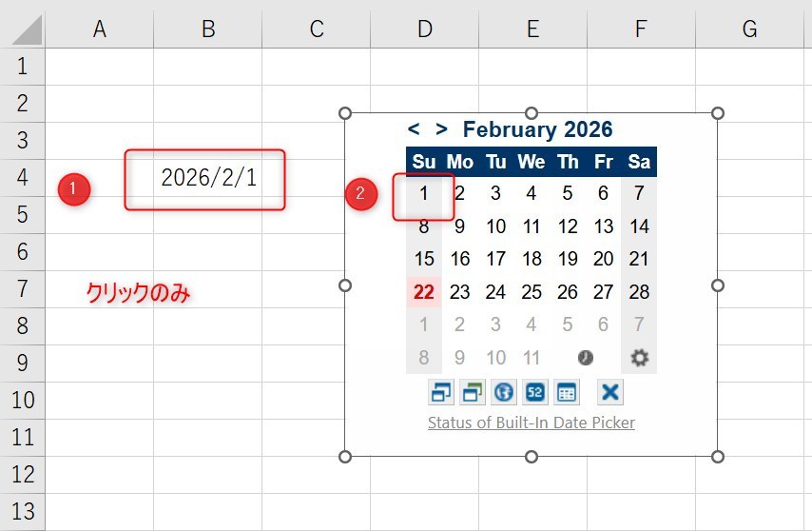Click the February 2026 month title
The height and width of the screenshot is (531, 812).
tap(537, 129)
